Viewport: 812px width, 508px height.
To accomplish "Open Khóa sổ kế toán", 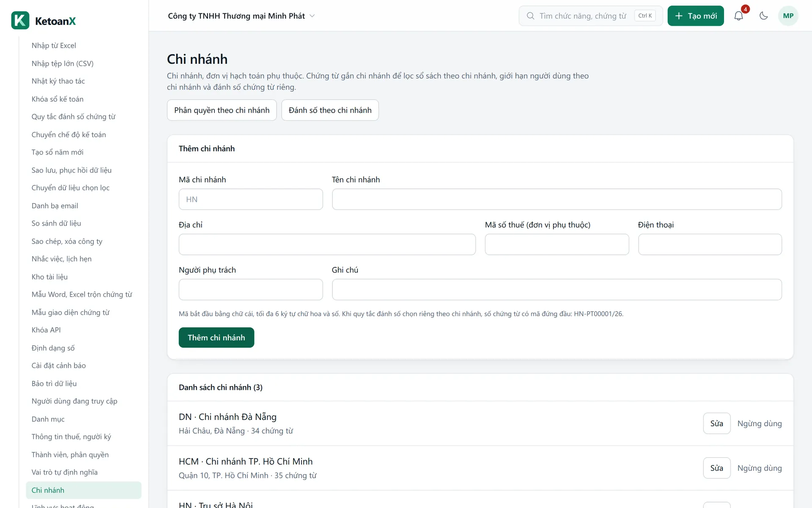I will click(x=84, y=99).
